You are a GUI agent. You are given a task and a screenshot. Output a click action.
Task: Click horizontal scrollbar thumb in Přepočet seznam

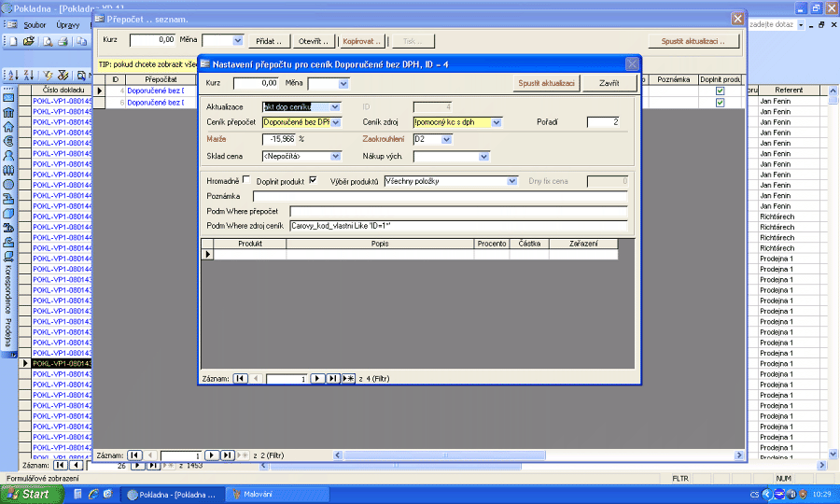[444, 455]
